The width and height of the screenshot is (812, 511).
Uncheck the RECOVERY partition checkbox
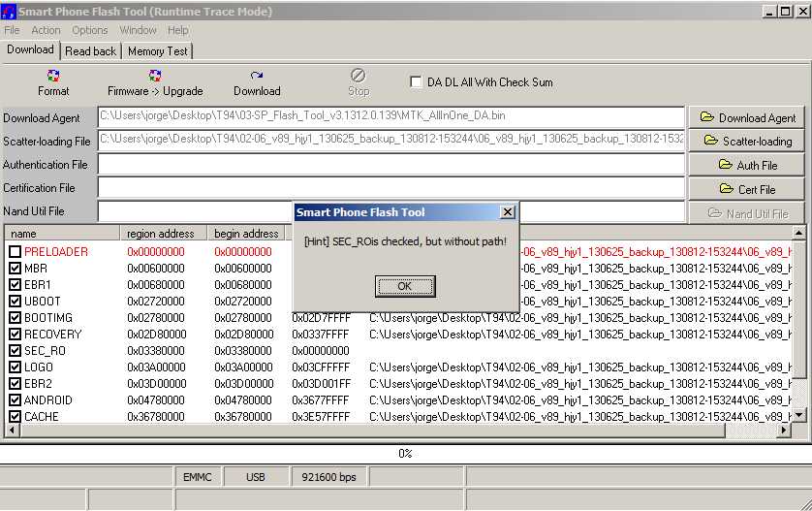(x=15, y=335)
